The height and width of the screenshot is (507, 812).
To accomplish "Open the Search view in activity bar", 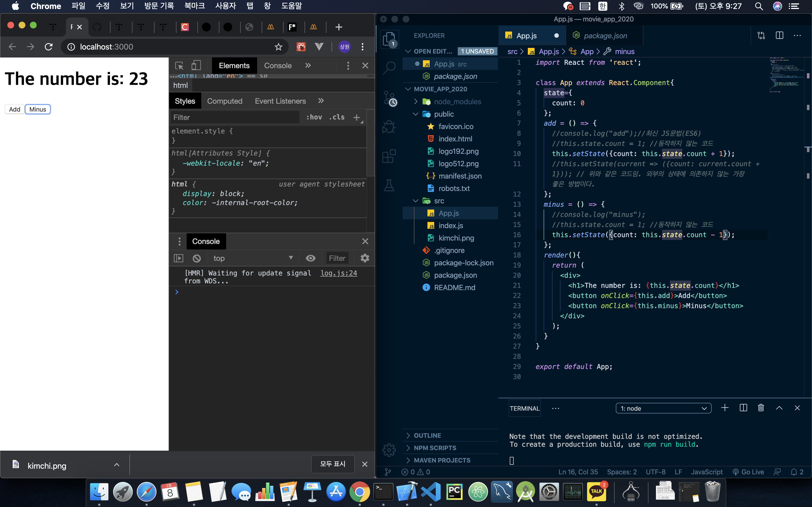I will pyautogui.click(x=389, y=68).
